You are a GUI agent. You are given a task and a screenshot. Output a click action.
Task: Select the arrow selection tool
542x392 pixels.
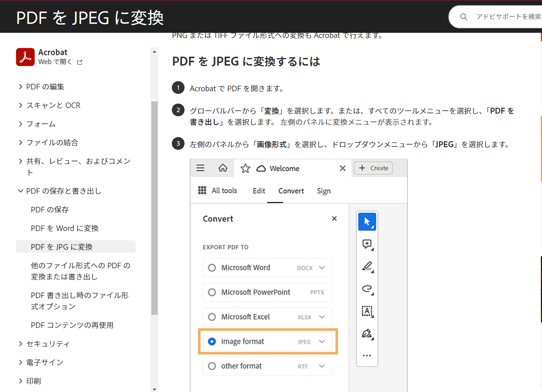(367, 221)
